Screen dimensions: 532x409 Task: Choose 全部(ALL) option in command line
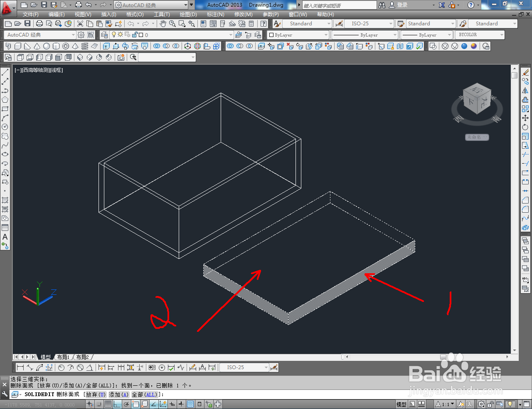coord(145,394)
